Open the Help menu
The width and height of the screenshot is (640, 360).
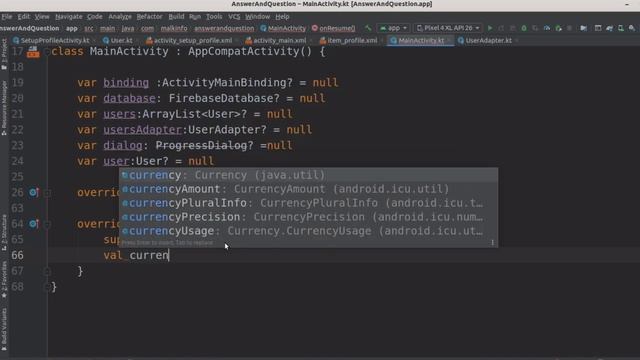(282, 17)
